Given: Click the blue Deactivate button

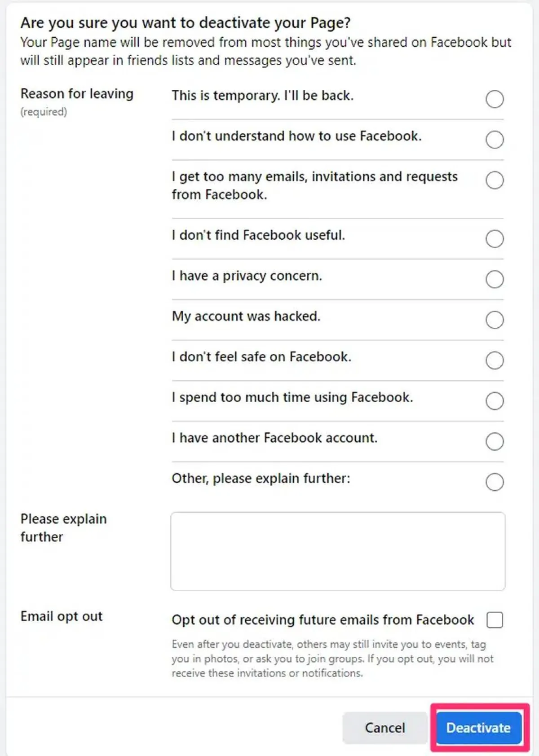Looking at the screenshot, I should pos(478,728).
